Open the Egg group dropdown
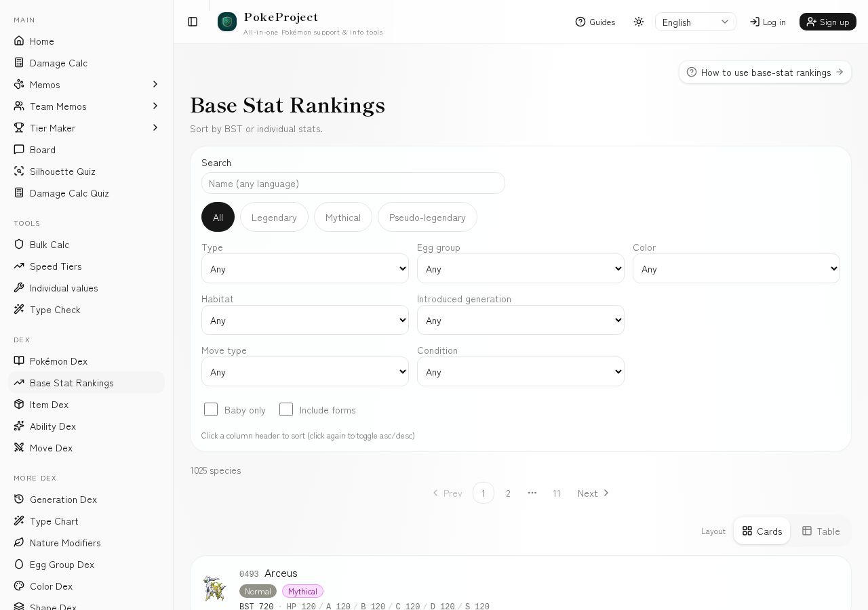Viewport: 868px width, 610px height. tap(521, 268)
